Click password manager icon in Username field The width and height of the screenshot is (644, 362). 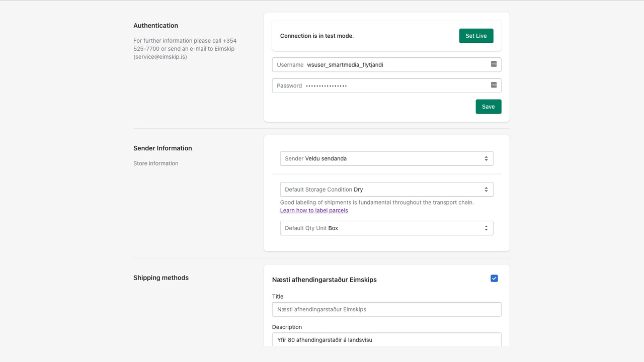click(x=494, y=64)
